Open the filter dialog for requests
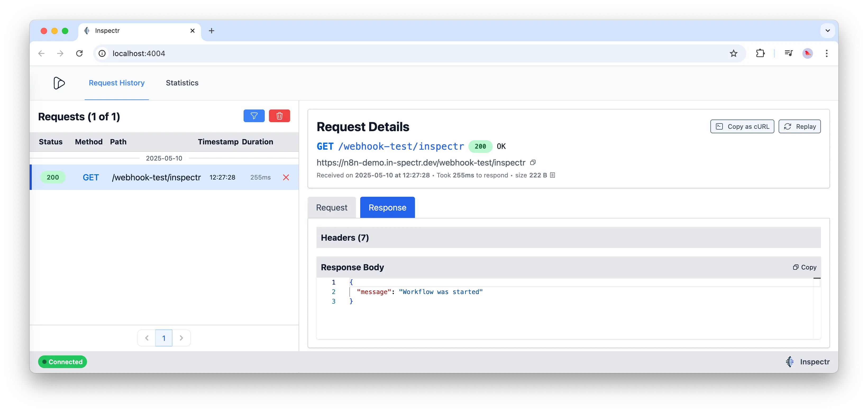 (254, 116)
